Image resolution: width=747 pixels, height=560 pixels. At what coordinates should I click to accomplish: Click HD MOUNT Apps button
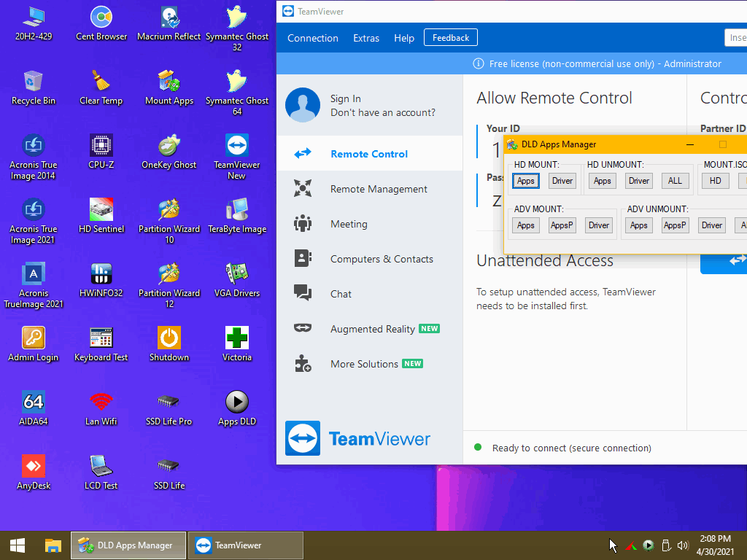point(526,181)
